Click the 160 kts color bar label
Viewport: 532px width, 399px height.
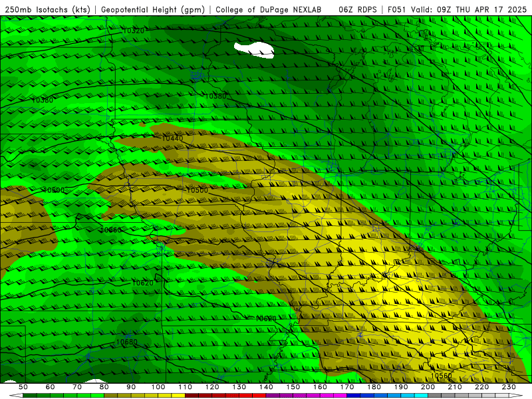point(320,387)
